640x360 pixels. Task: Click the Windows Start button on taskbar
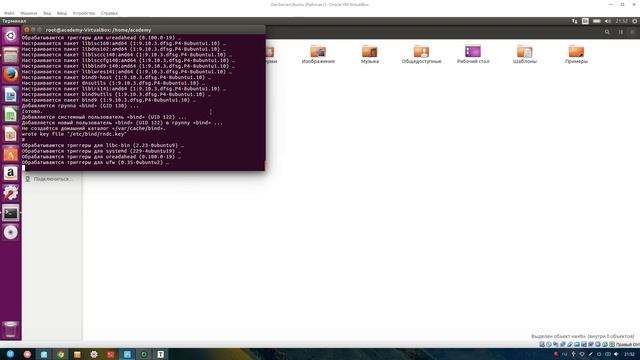[10, 354]
